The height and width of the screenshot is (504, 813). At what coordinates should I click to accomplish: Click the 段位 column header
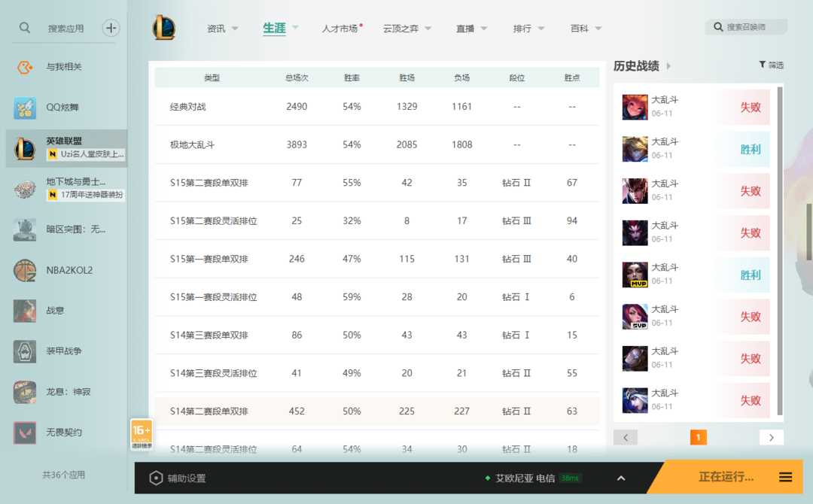pyautogui.click(x=517, y=77)
